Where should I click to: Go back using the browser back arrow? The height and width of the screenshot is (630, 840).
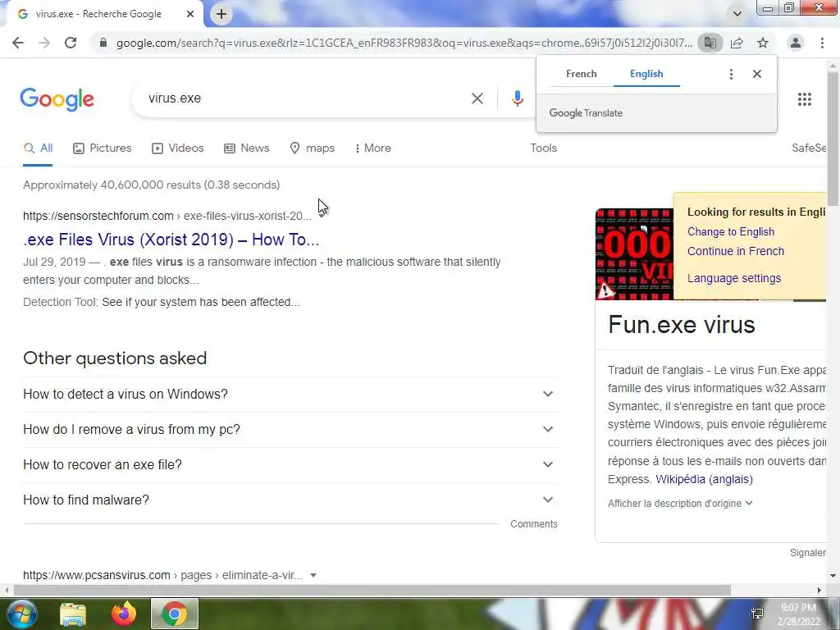18,43
